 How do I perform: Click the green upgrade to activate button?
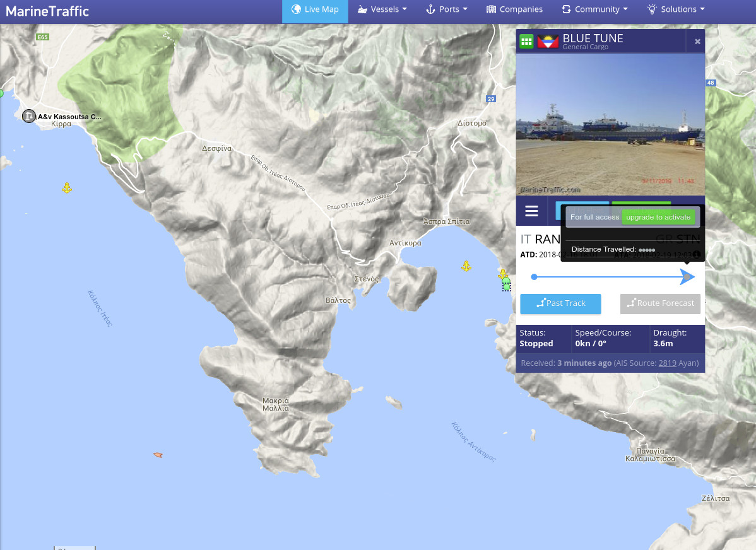pyautogui.click(x=658, y=218)
